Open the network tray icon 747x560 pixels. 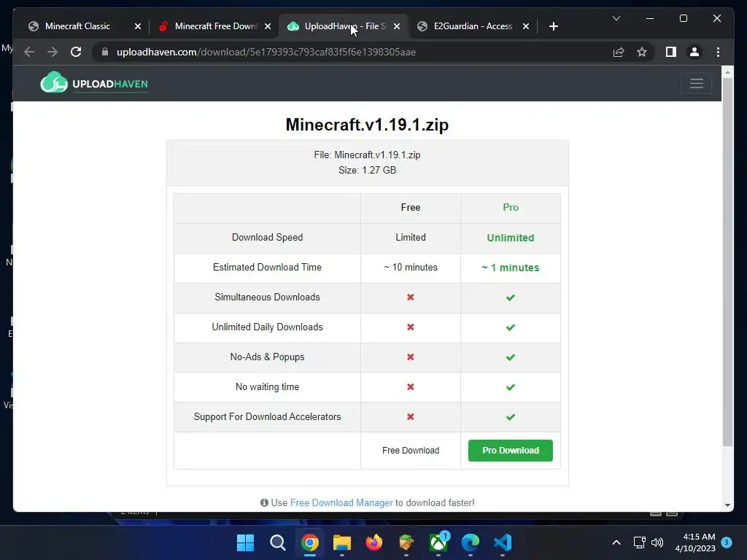[x=639, y=542]
